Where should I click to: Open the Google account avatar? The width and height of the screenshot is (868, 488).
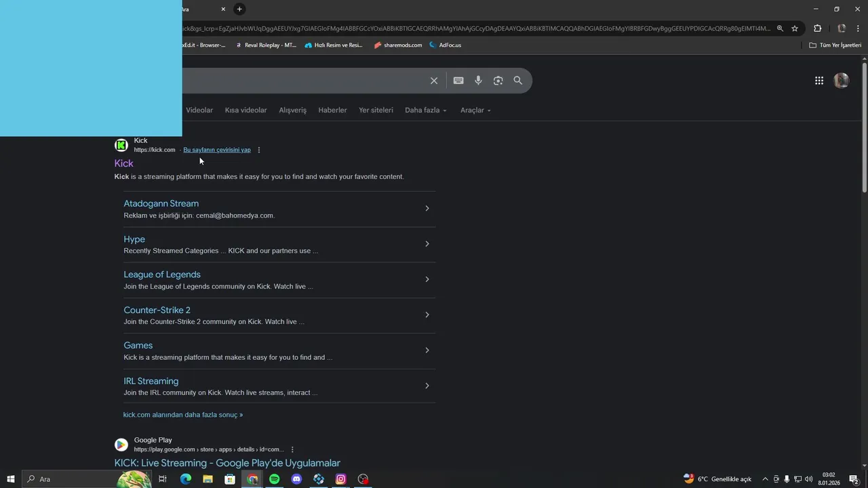[x=842, y=81]
